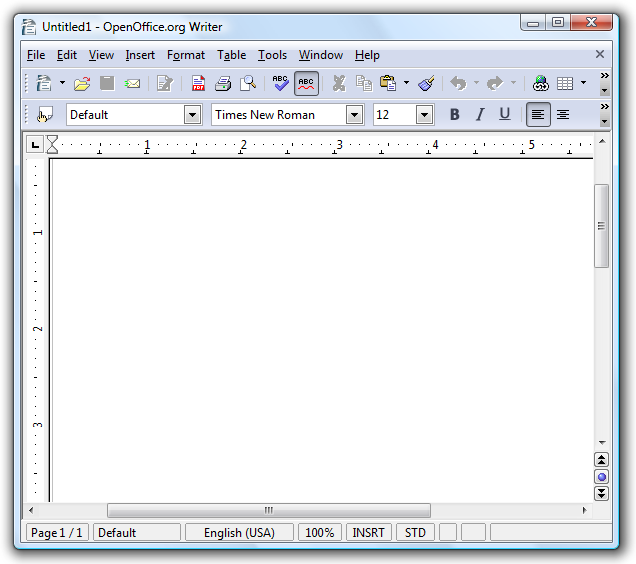Open a file with the Open folder icon
Viewport: 636px width, 564px height.
pos(82,84)
